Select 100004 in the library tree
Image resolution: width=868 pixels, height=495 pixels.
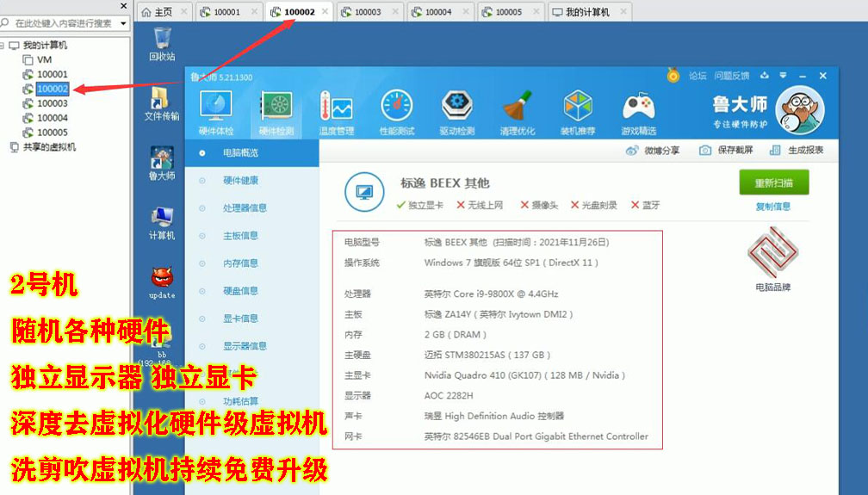tap(52, 118)
